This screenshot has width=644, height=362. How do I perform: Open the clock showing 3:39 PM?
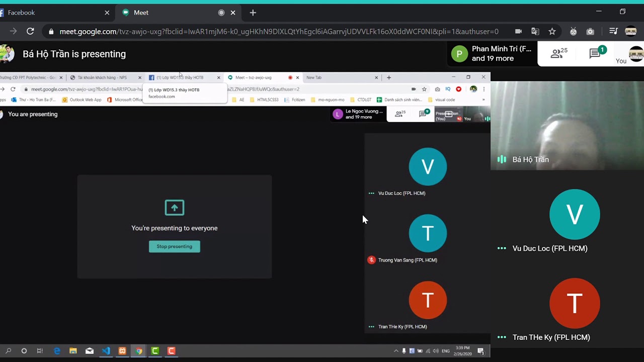coord(462,351)
